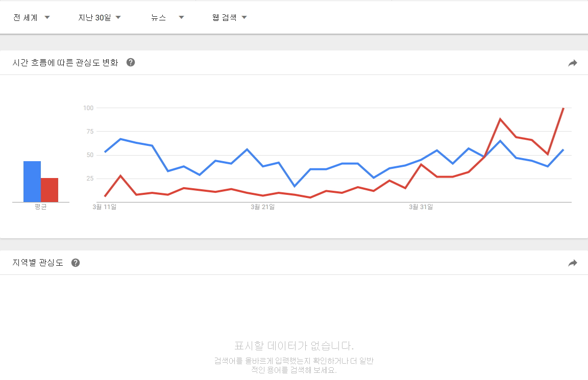The height and width of the screenshot is (380, 588).
Task: Open the 지난 30일 time range dropdown
Action: 99,17
